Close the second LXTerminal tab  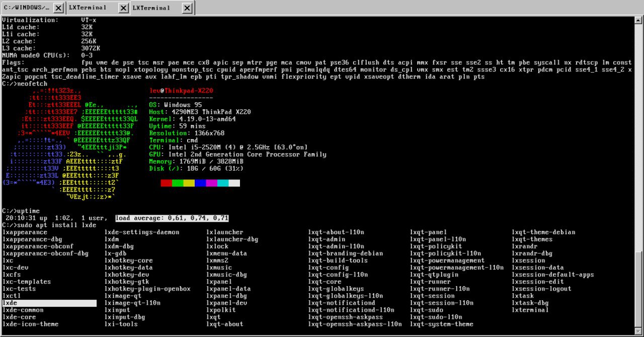123,8
